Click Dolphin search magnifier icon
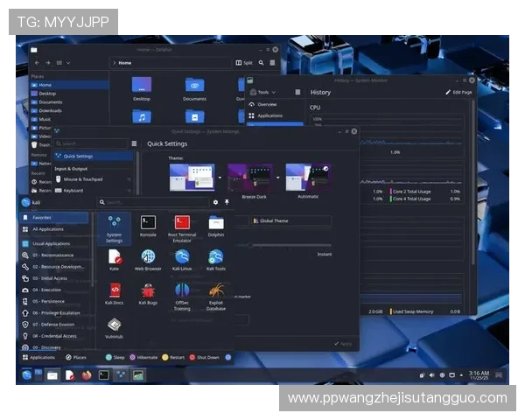Viewport: 525px width, 420px height. [x=261, y=63]
